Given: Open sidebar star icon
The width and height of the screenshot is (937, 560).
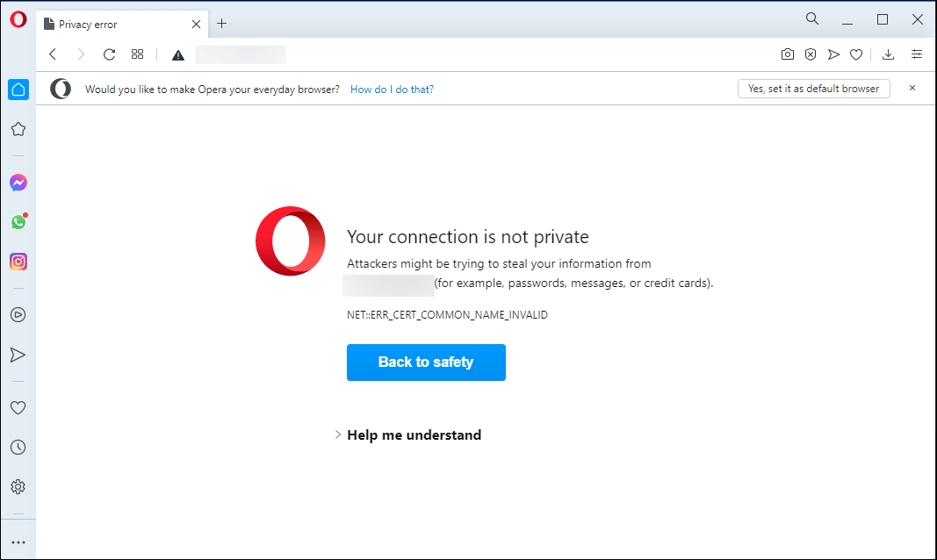Looking at the screenshot, I should (x=18, y=129).
